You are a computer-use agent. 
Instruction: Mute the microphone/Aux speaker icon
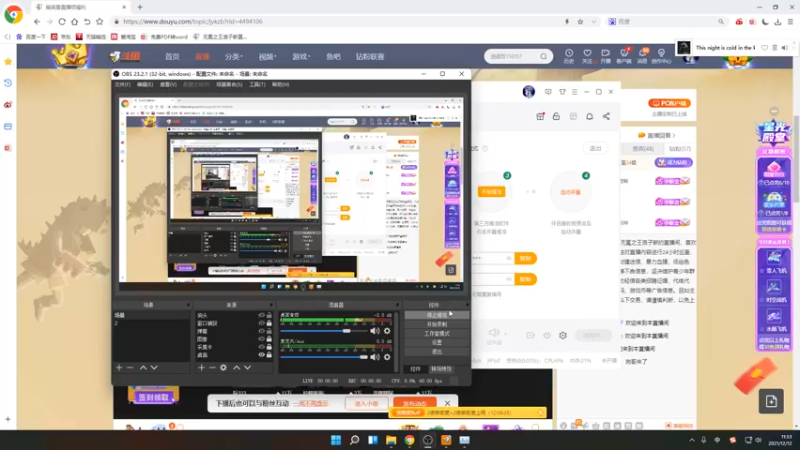(x=375, y=357)
